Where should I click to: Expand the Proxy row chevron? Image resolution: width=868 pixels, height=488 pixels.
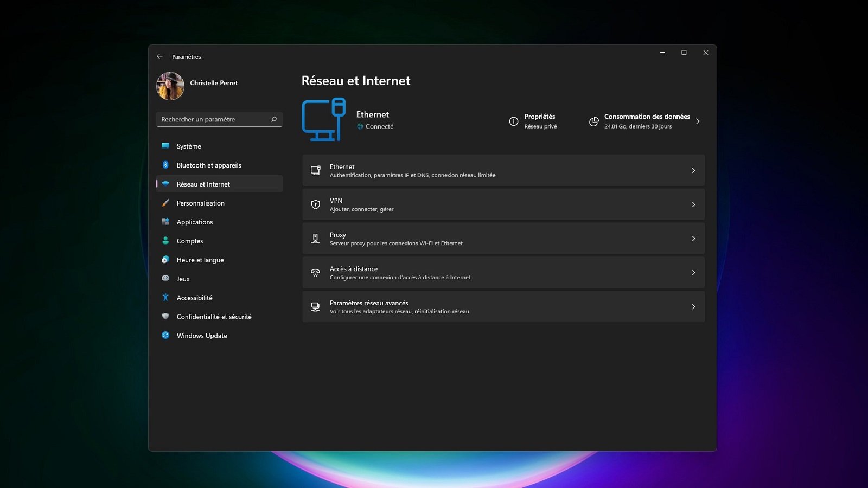pos(693,239)
